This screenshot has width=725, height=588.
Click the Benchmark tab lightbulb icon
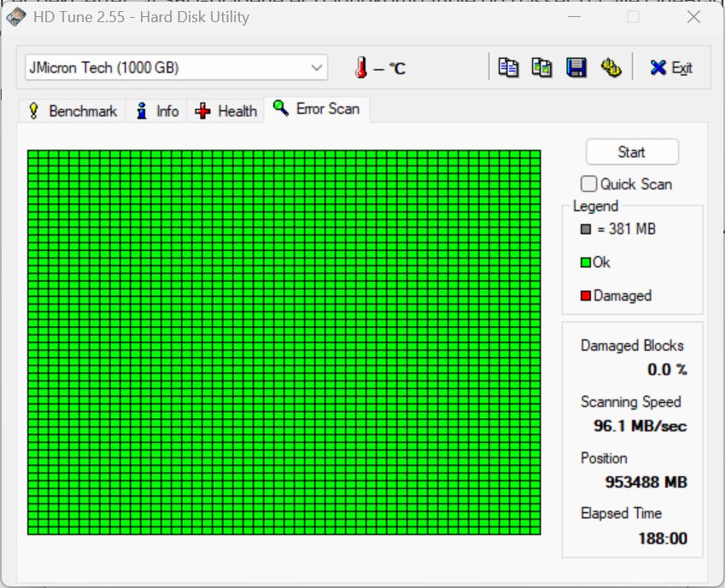pyautogui.click(x=33, y=111)
